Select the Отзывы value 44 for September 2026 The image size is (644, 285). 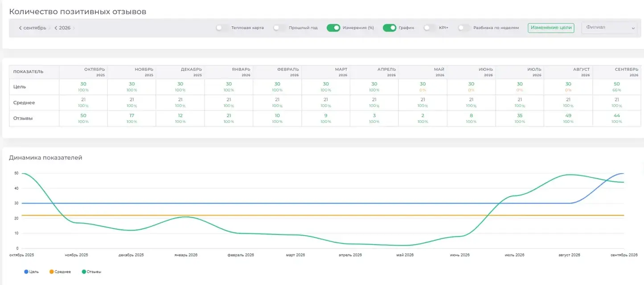coord(617,116)
